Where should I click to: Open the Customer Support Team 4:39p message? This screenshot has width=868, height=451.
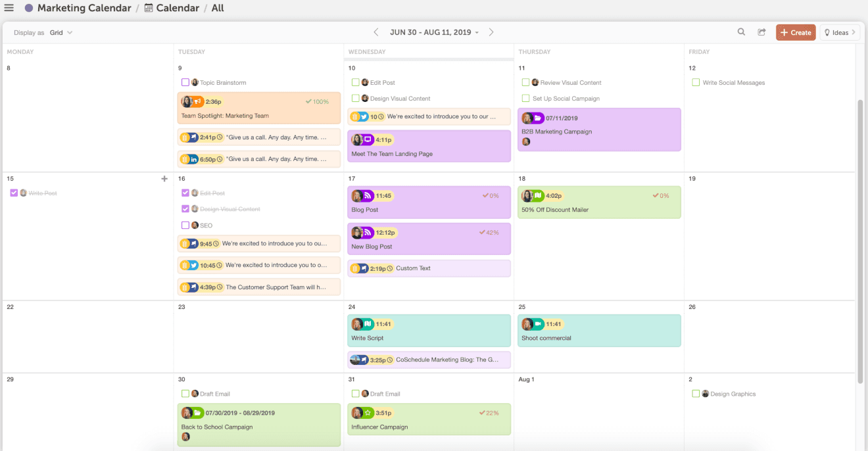tap(259, 287)
